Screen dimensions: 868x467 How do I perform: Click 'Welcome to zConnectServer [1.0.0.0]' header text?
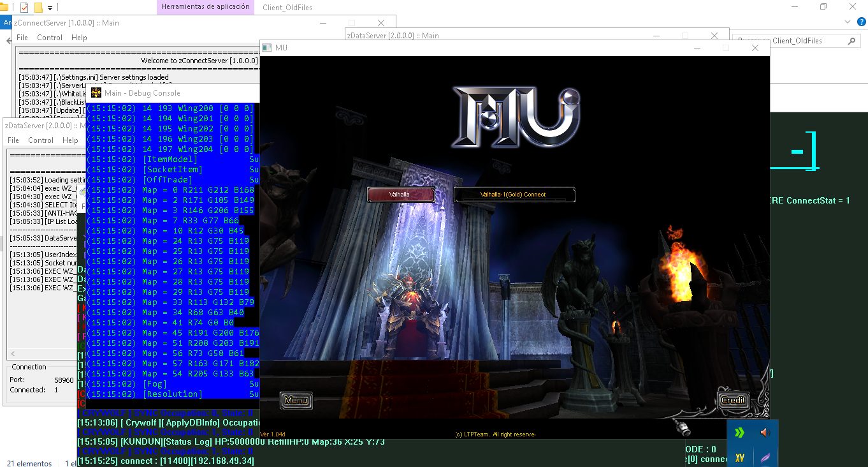[x=199, y=61]
